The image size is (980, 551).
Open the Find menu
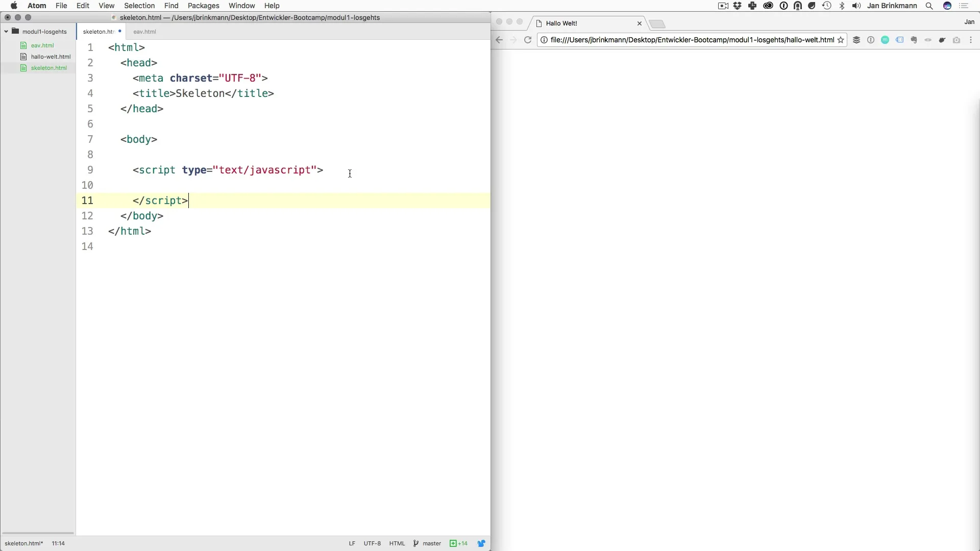171,6
